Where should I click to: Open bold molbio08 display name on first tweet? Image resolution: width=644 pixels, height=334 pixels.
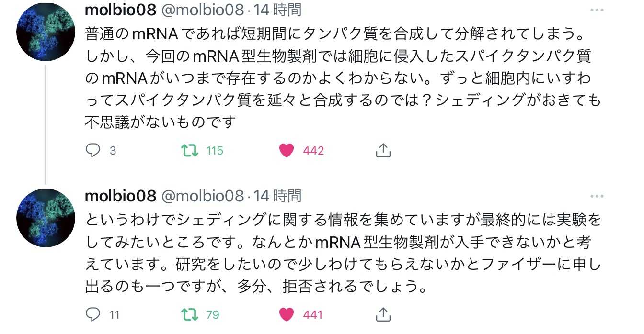tap(120, 10)
